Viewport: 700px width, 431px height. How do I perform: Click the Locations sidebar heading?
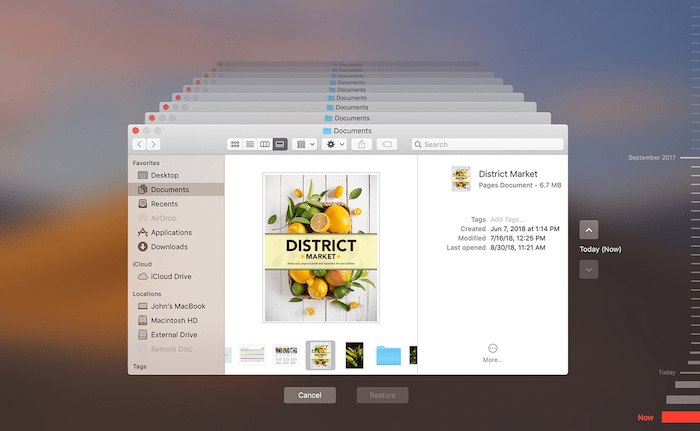pyautogui.click(x=147, y=294)
